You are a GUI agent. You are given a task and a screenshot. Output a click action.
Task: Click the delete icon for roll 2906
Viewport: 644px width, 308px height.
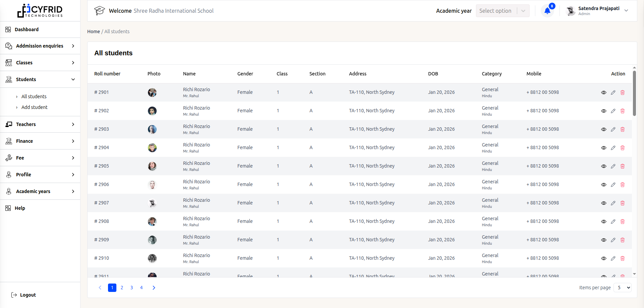point(623,185)
